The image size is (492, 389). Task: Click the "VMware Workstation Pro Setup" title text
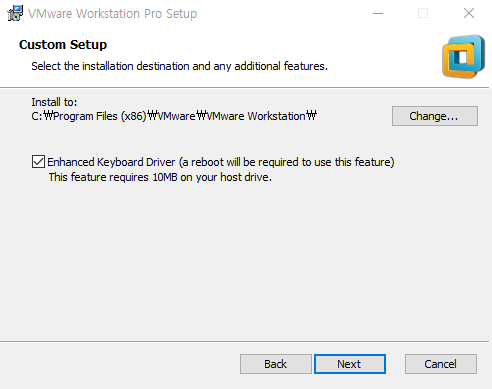[112, 14]
